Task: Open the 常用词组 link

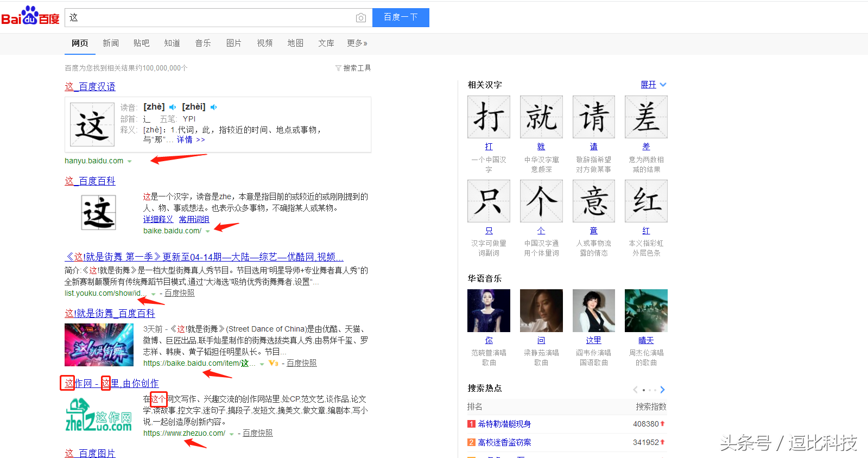Action: (x=194, y=220)
